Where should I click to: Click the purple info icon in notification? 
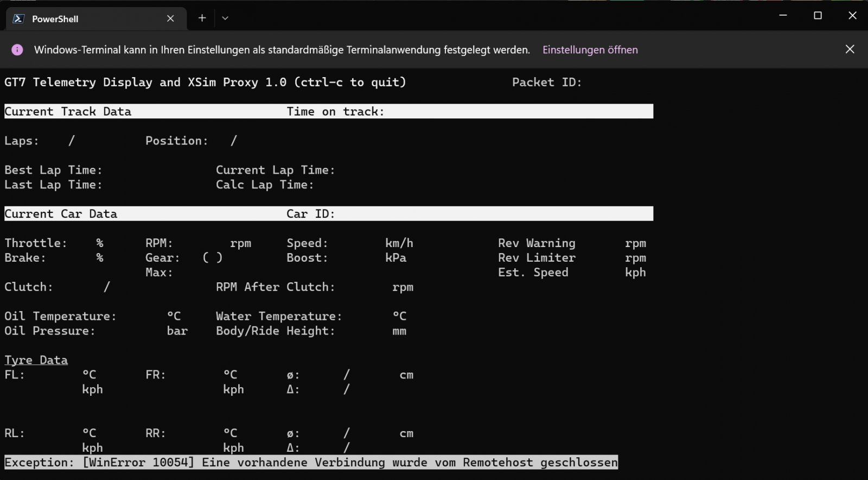(x=17, y=50)
